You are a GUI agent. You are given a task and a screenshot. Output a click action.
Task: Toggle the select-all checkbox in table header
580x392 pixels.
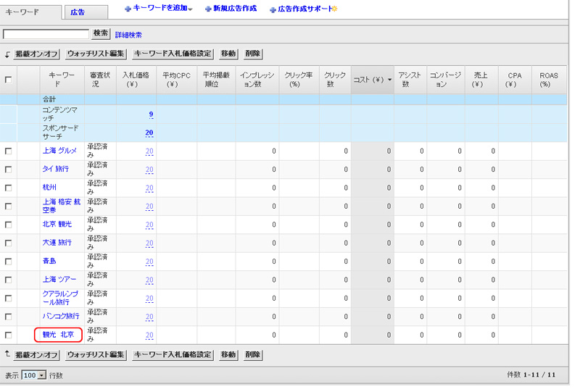(9, 80)
